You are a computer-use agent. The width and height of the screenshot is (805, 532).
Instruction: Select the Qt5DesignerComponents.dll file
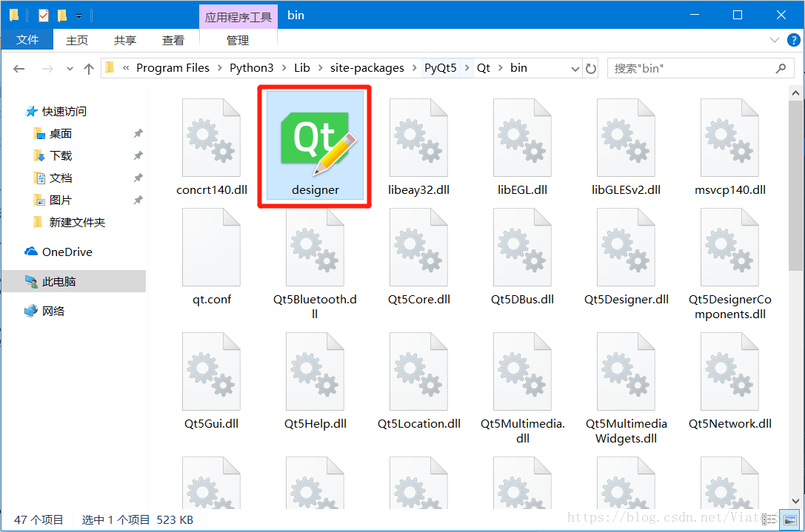729,263
